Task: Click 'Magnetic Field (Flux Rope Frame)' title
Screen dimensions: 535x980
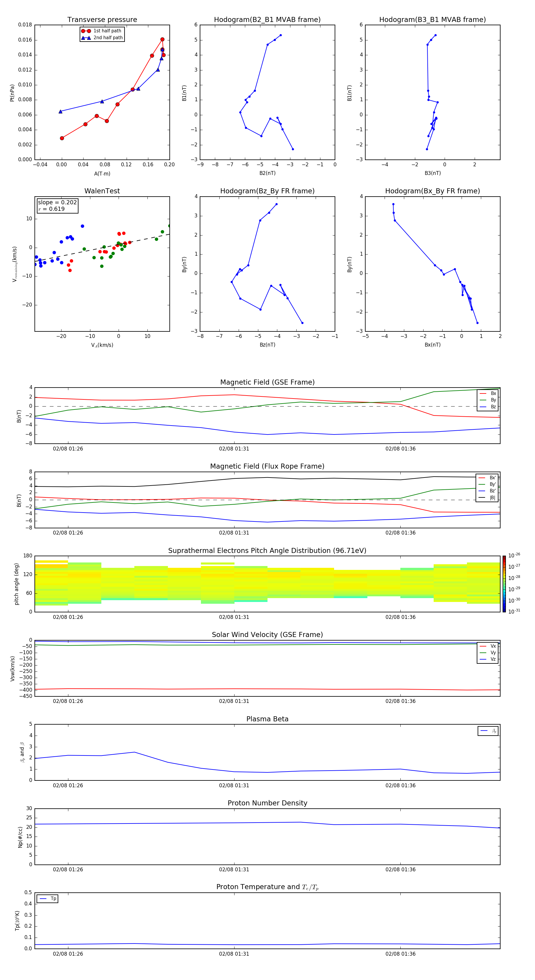Action: pos(267,466)
